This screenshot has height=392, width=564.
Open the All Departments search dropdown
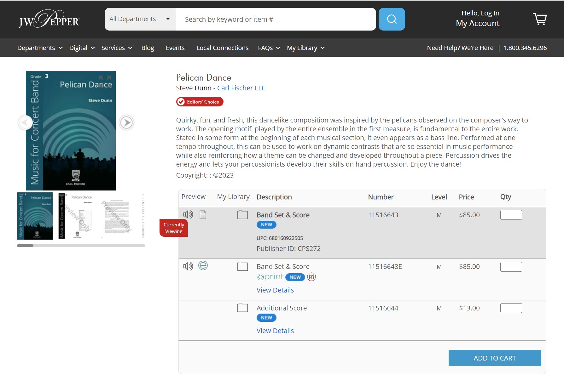coord(140,19)
